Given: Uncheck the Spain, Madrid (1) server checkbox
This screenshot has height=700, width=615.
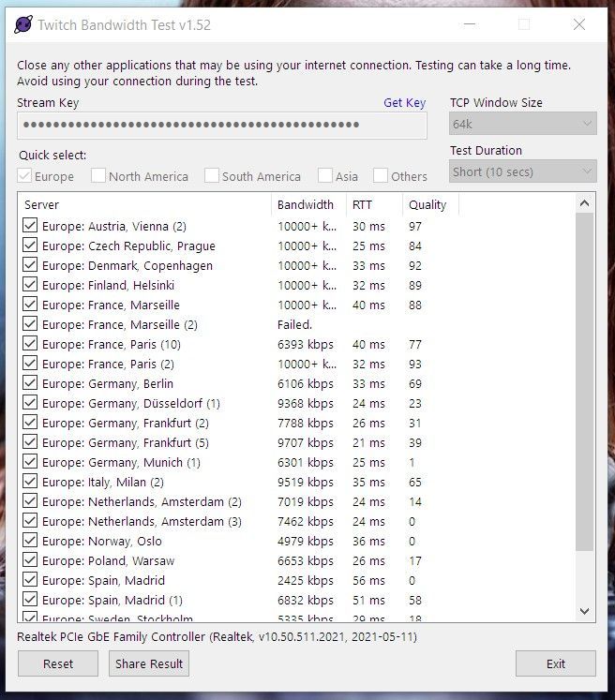Looking at the screenshot, I should 30,599.
